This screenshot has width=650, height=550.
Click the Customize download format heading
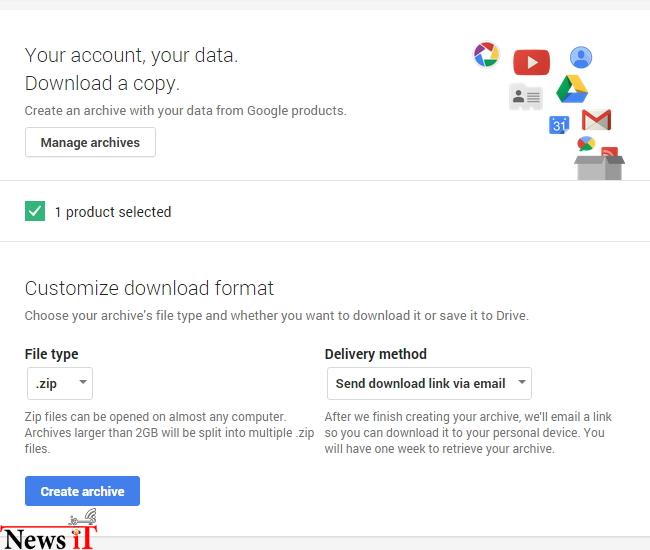[x=149, y=288]
